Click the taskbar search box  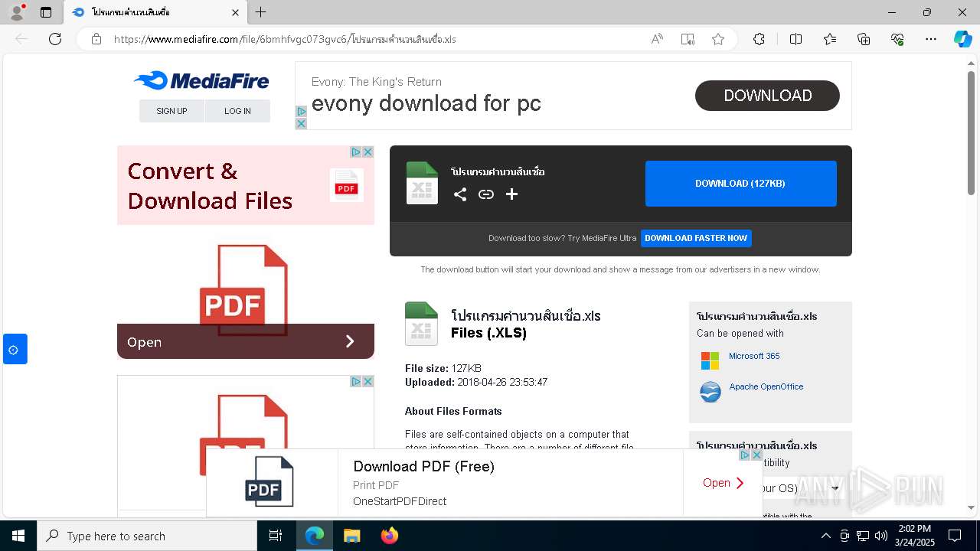tap(147, 536)
